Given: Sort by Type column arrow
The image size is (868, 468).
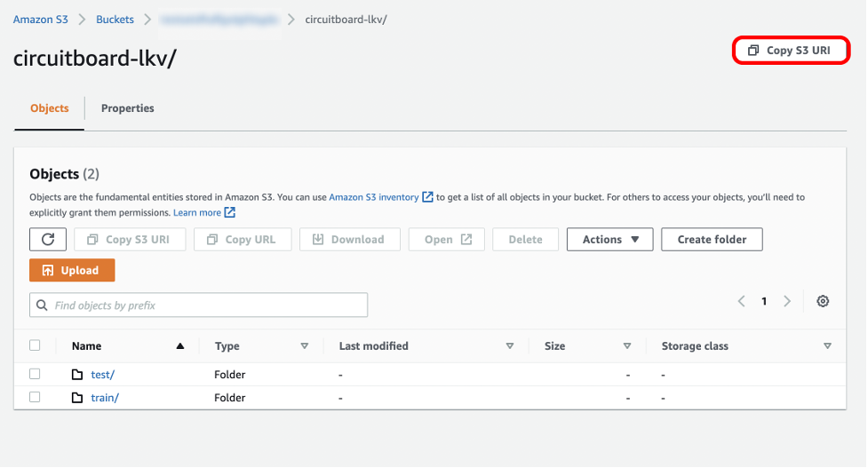Looking at the screenshot, I should 305,346.
